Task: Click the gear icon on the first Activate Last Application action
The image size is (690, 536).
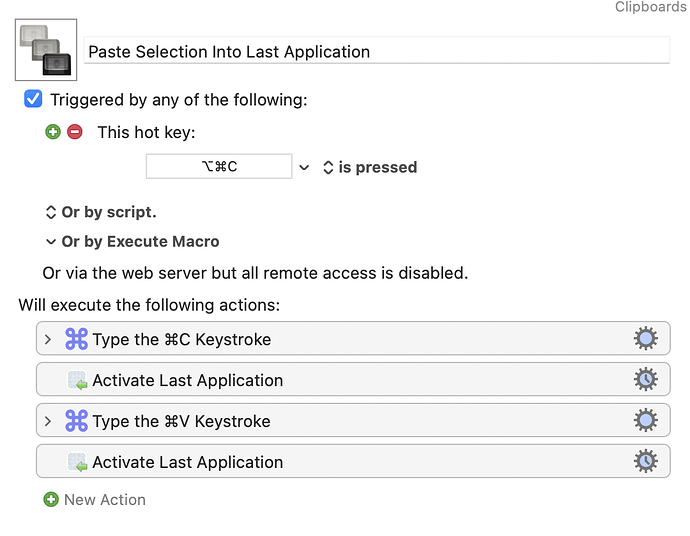Action: pyautogui.click(x=646, y=380)
